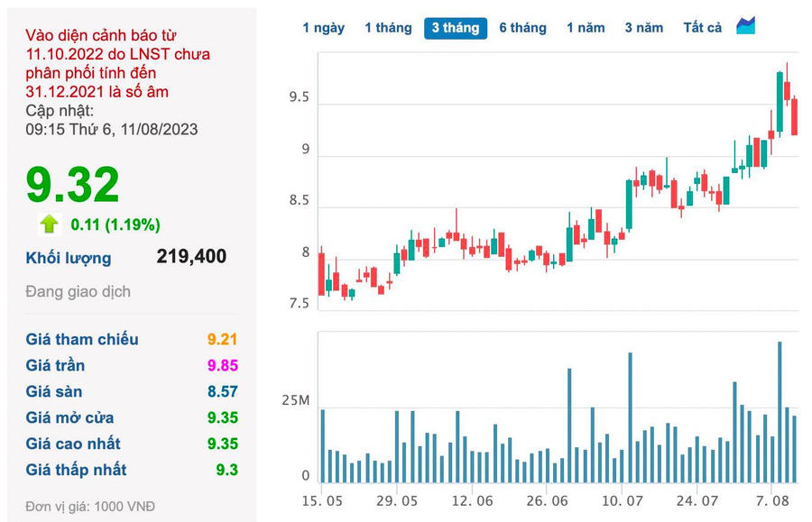Click the tallest volume bar near 7.08
812x522 pixels.
pyautogui.click(x=780, y=412)
